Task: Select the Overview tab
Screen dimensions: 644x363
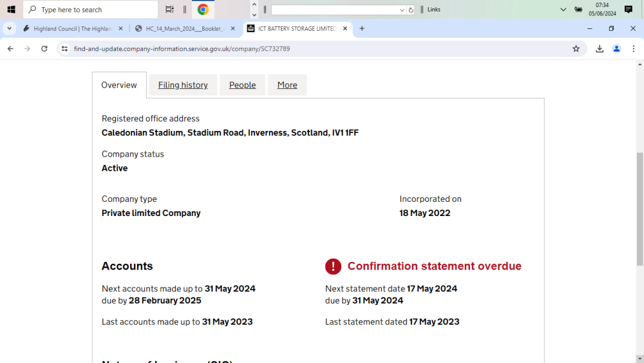Action: tap(119, 85)
